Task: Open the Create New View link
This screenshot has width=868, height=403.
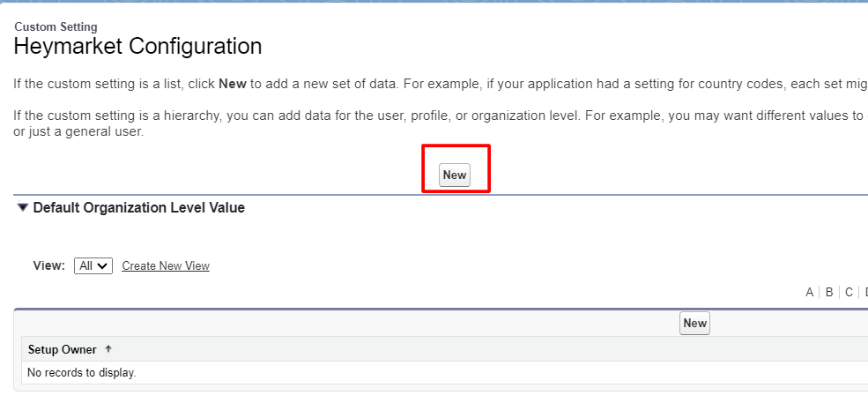Action: (x=166, y=265)
